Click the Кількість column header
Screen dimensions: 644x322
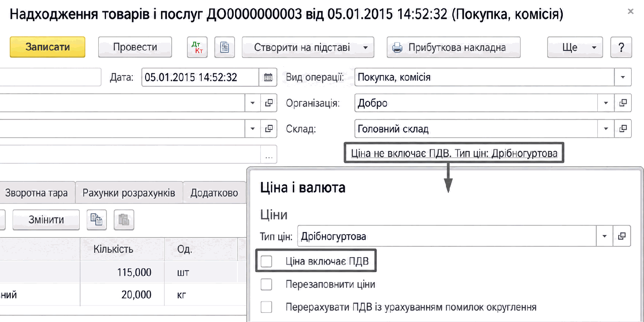tap(122, 249)
